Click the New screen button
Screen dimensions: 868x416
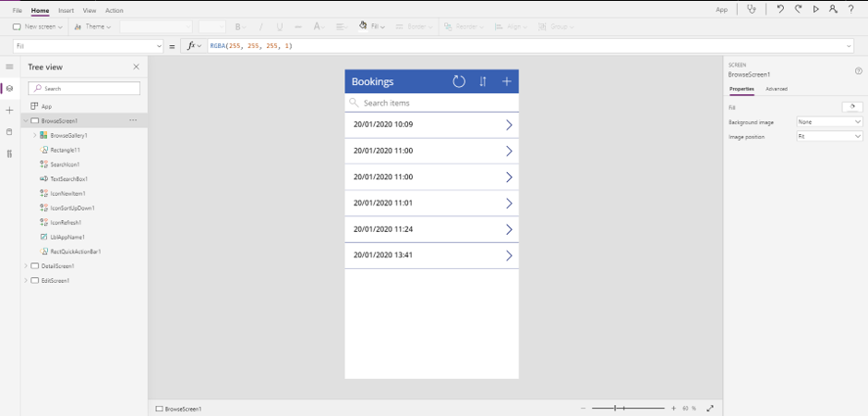pyautogui.click(x=38, y=27)
